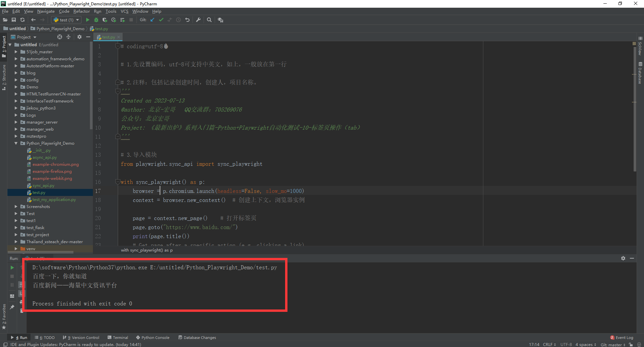Open the Project view dropdown

click(x=23, y=37)
